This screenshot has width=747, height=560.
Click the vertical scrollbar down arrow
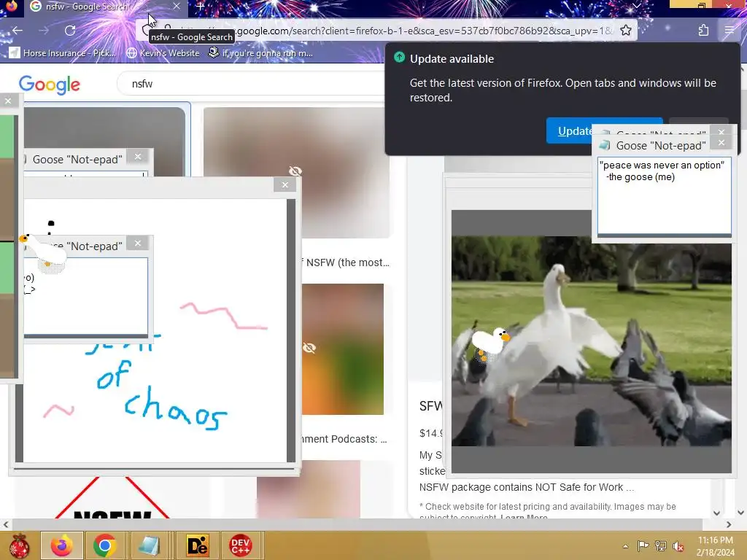click(741, 513)
